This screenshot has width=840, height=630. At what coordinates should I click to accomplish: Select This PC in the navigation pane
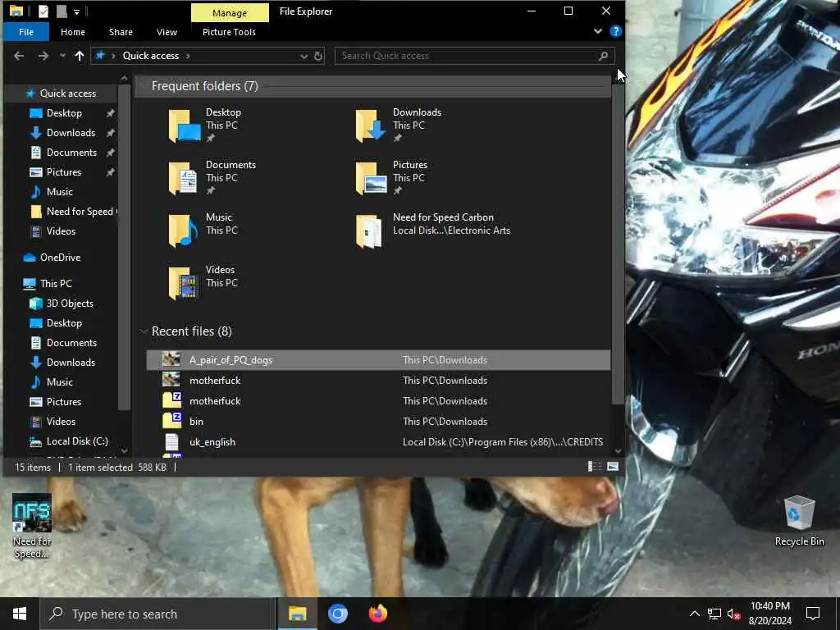pyautogui.click(x=56, y=283)
